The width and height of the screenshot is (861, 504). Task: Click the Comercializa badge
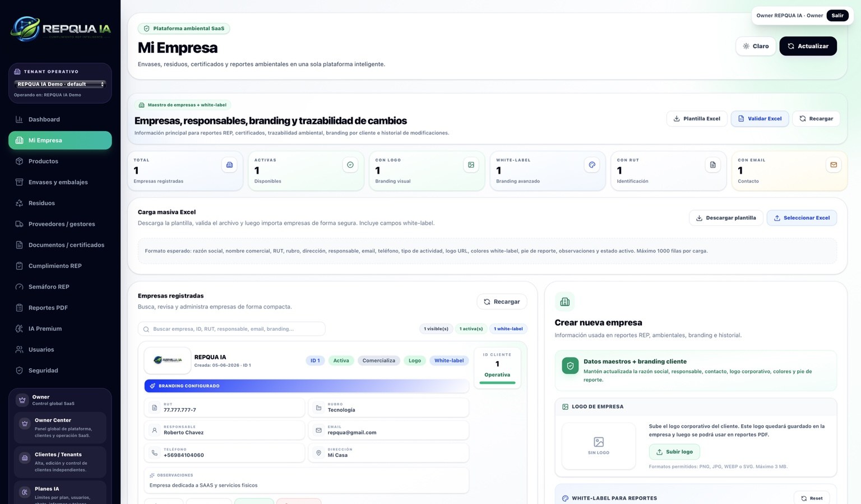tap(378, 360)
